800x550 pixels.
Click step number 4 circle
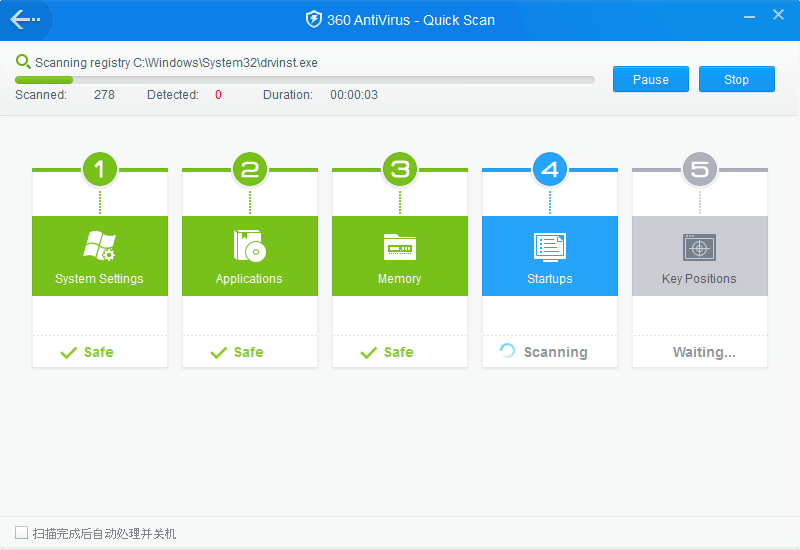tap(550, 169)
